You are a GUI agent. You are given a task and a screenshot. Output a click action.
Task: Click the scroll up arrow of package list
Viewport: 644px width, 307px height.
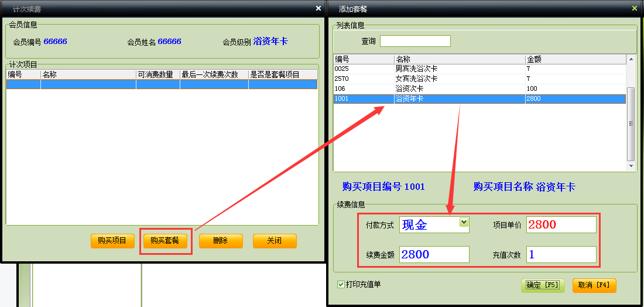[631, 60]
